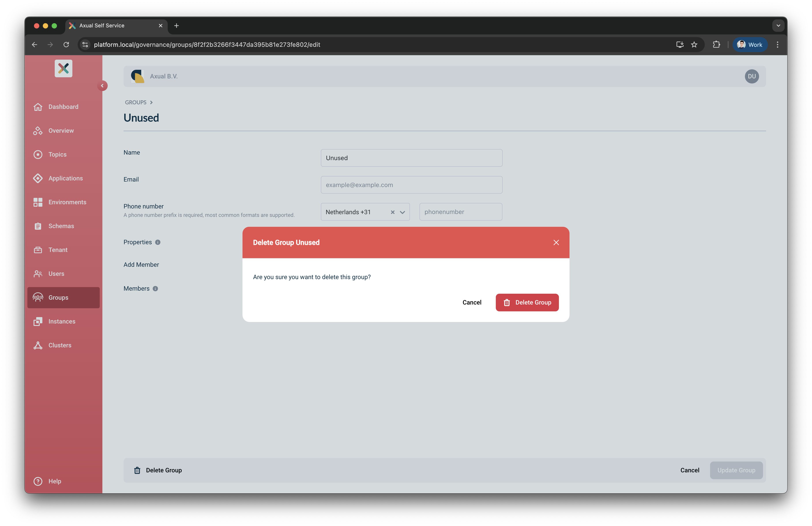Screen dimensions: 812x526
Task: Open the Users menu item
Action: [56, 274]
